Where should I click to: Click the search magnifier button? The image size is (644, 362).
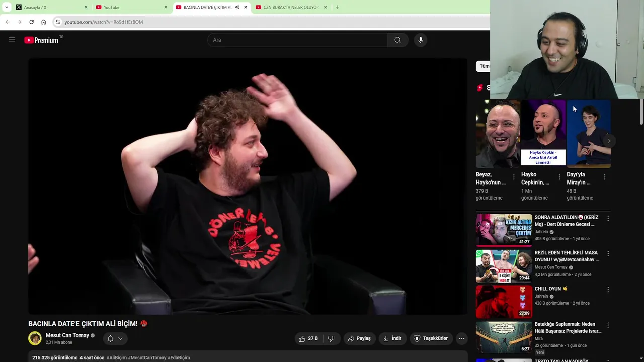pyautogui.click(x=397, y=40)
